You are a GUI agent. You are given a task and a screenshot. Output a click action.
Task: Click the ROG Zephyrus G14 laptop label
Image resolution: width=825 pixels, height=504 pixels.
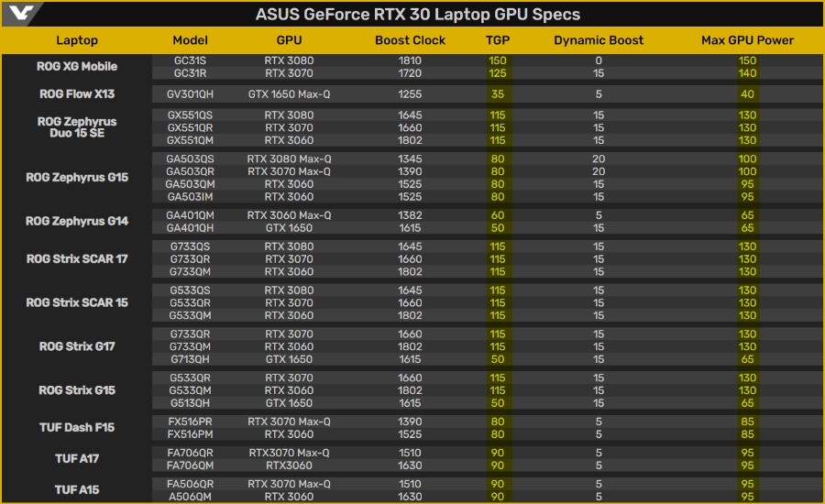coord(77,221)
